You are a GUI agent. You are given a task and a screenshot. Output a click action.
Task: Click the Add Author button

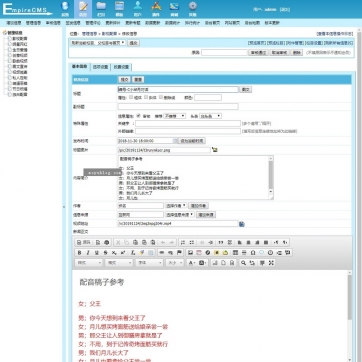[199, 206]
